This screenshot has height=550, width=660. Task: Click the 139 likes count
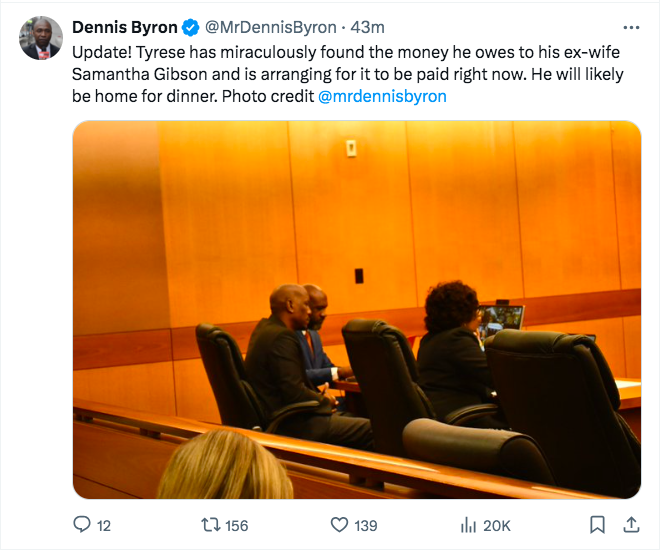(x=364, y=525)
